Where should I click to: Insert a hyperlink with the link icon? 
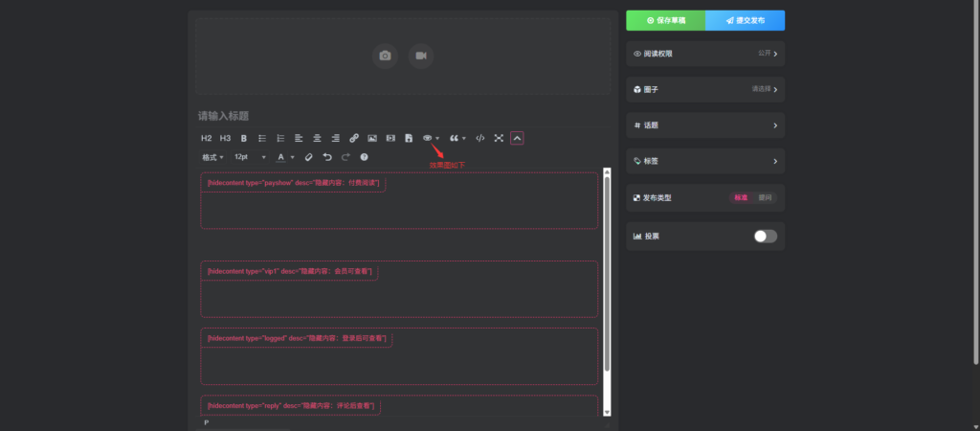coord(354,138)
